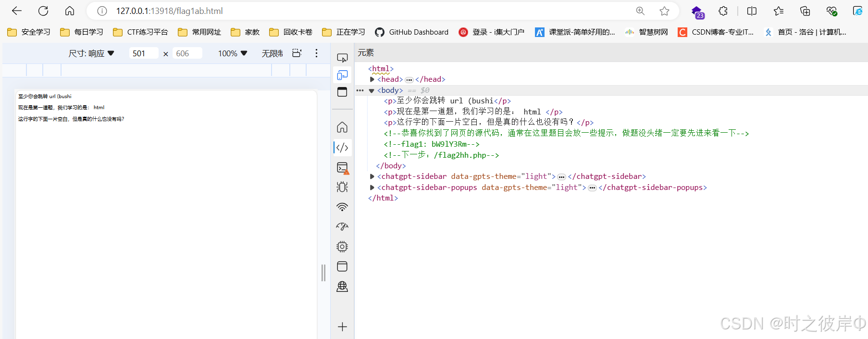Image resolution: width=868 pixels, height=339 pixels.
Task: Open Collections panel
Action: pos(805,11)
